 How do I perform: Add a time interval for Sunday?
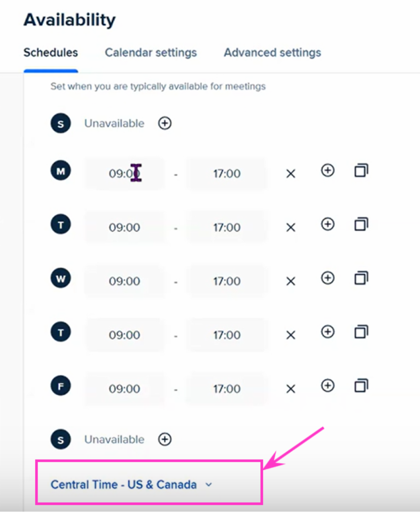(165, 124)
